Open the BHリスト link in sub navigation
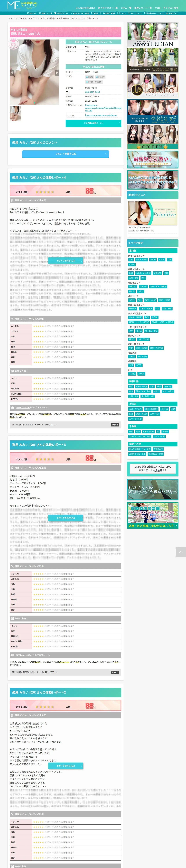The image size is (186, 868). tap(32, 13)
